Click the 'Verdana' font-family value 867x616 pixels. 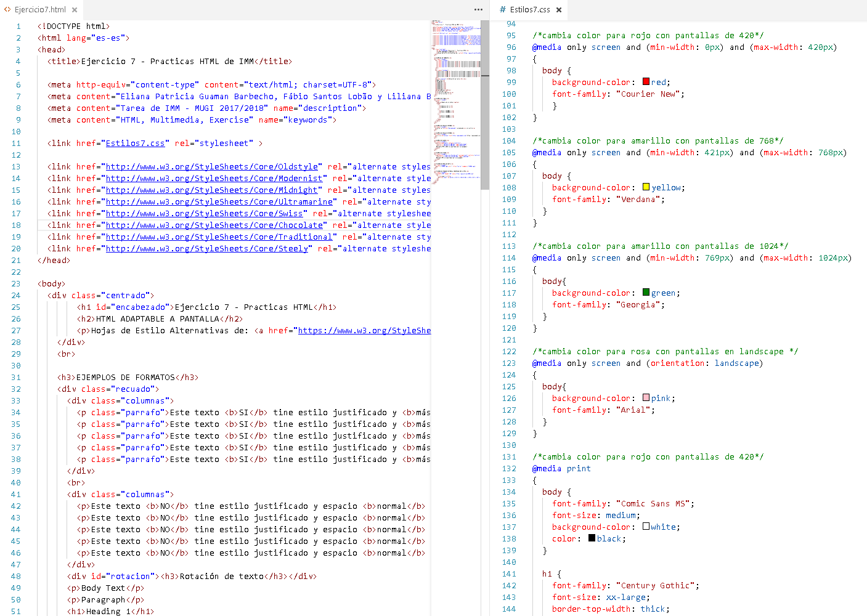point(638,200)
